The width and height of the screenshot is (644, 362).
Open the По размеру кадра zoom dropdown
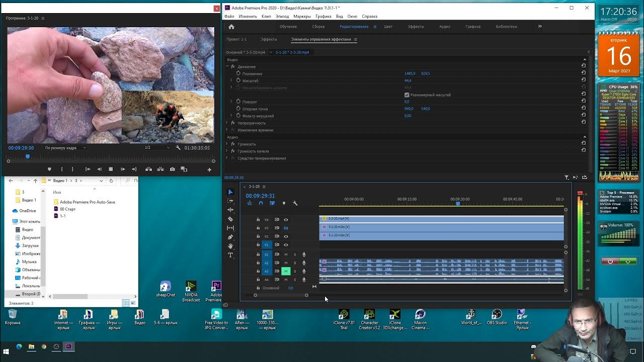coord(65,148)
